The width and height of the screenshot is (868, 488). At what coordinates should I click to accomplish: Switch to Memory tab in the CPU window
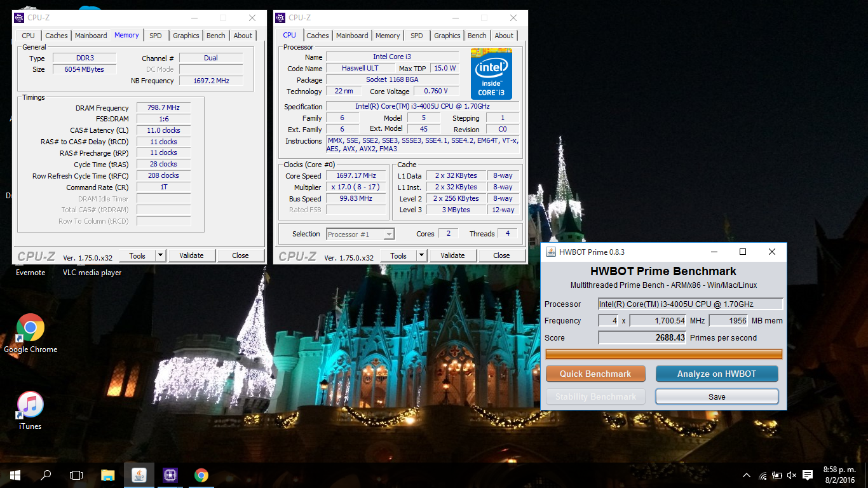(388, 36)
